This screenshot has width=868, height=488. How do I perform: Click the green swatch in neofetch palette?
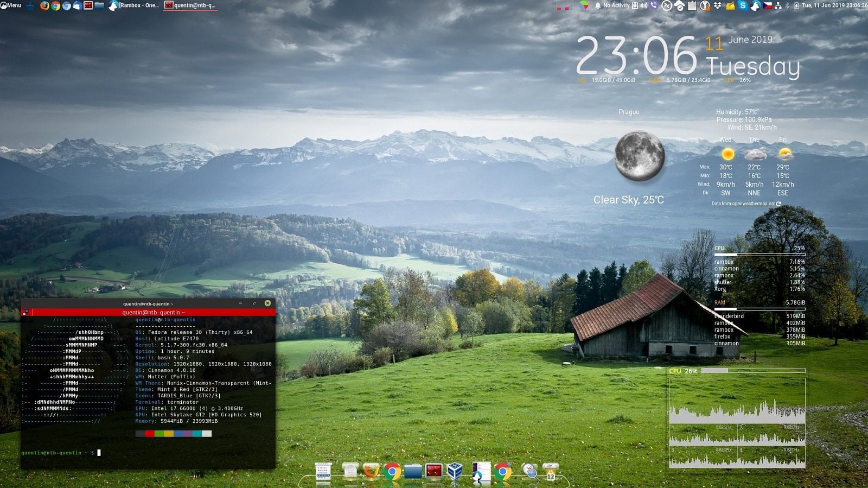click(x=159, y=434)
